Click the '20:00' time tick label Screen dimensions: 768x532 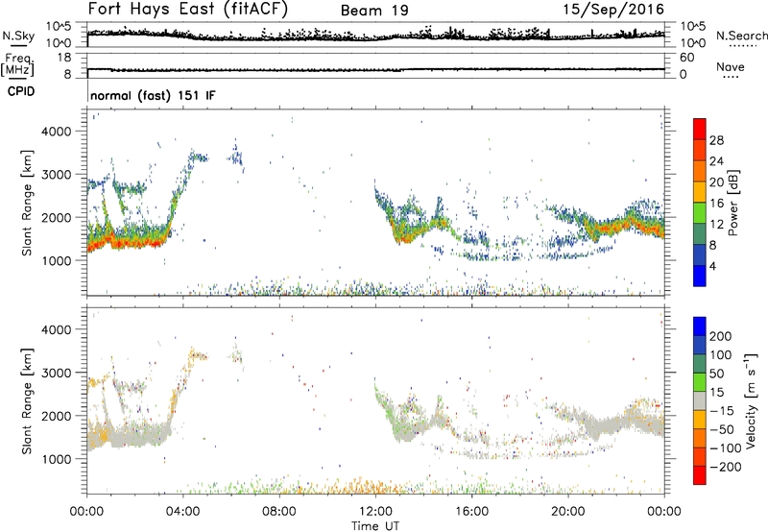pos(568,512)
